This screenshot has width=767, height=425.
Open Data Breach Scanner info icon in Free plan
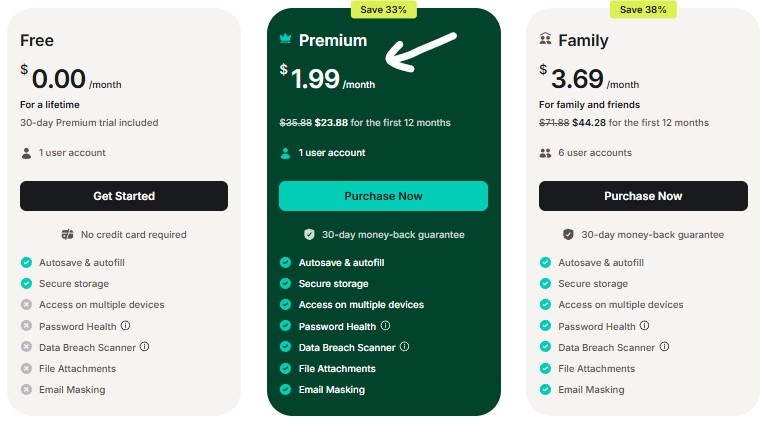tap(144, 347)
